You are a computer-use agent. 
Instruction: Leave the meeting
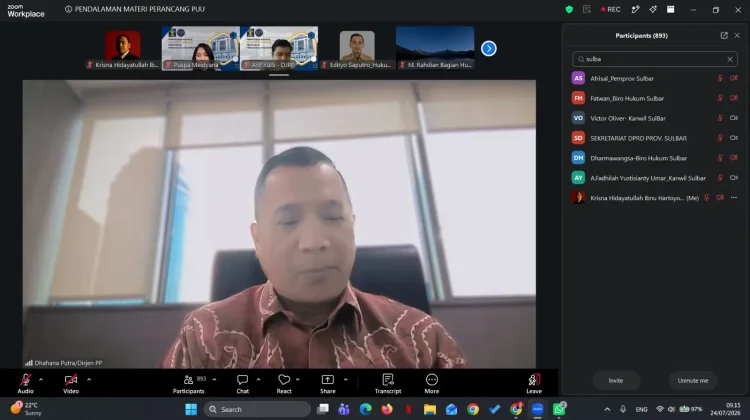coord(534,384)
